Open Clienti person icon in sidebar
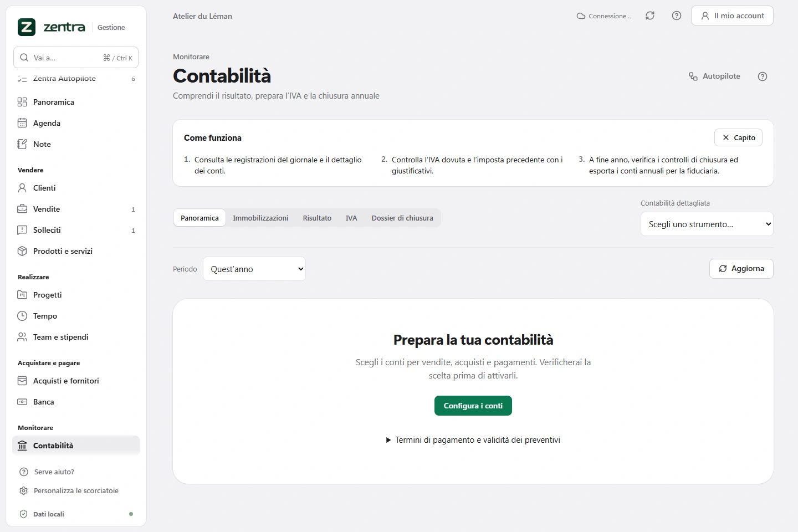 point(22,188)
